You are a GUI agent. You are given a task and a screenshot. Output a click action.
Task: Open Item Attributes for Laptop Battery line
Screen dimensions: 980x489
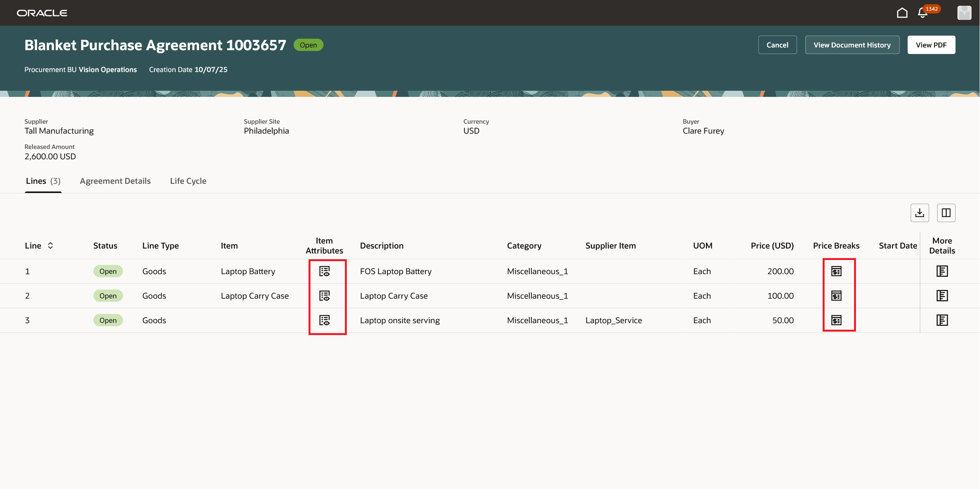(x=324, y=271)
